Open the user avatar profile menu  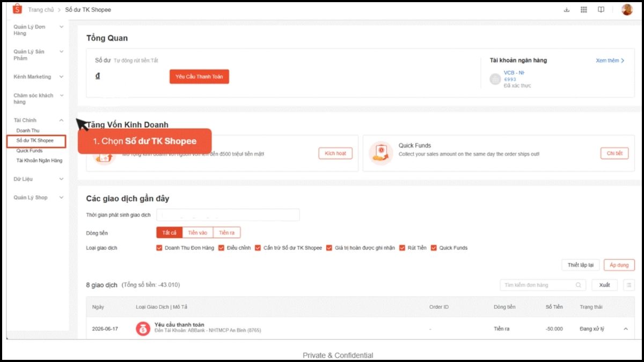pos(627,10)
